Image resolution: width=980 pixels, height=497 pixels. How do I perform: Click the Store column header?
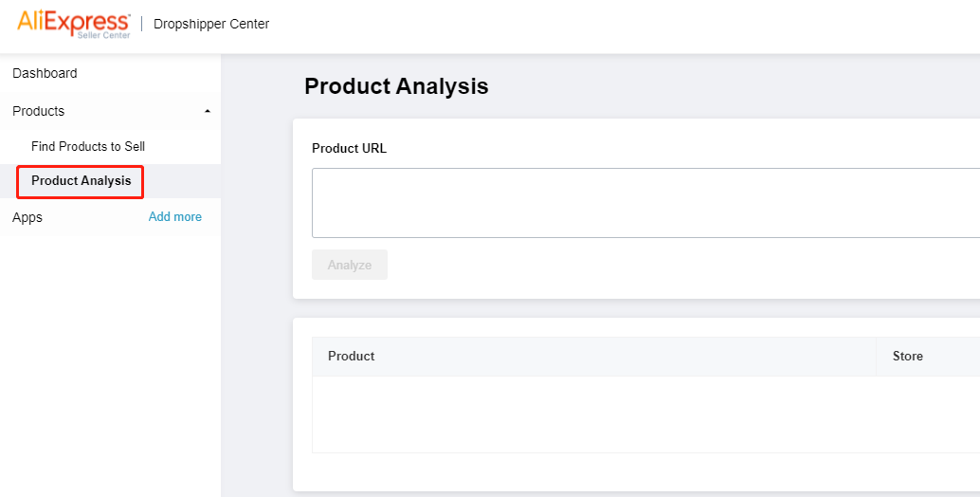908,357
